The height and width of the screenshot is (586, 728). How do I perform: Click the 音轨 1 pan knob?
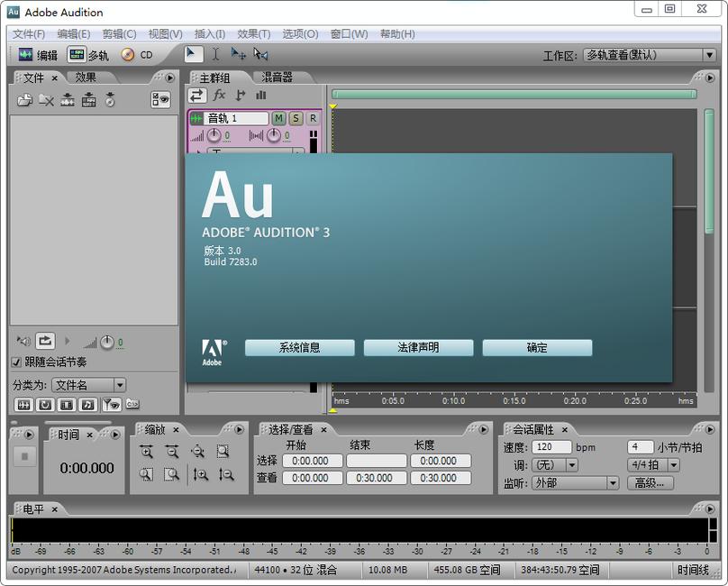point(274,136)
